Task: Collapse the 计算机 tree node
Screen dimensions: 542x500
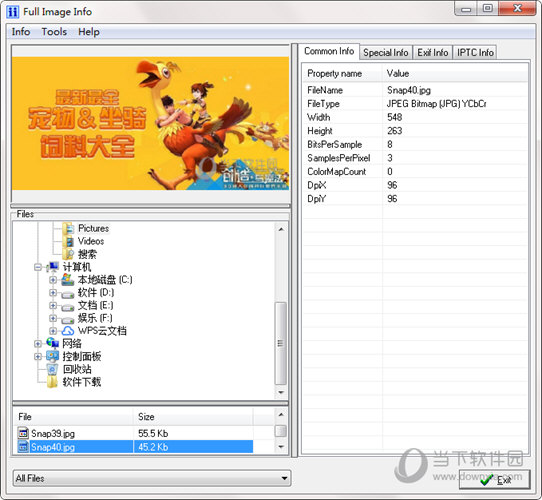Action: [x=38, y=267]
